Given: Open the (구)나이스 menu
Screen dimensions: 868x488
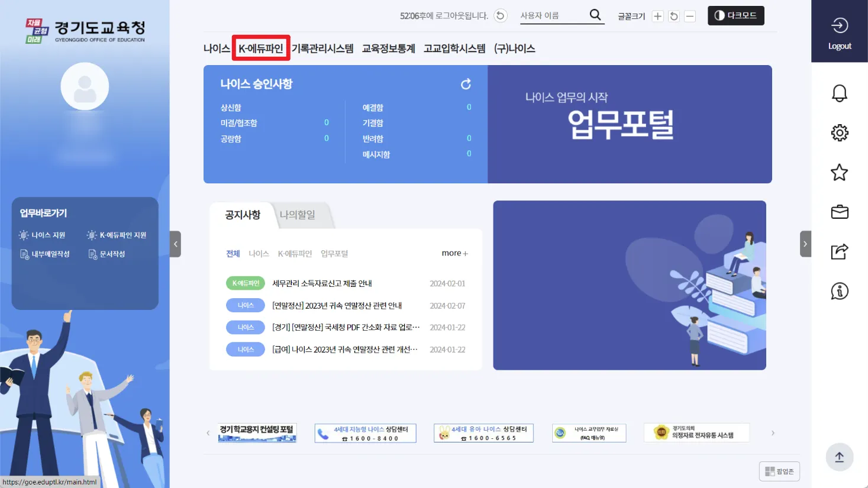Looking at the screenshot, I should (515, 49).
